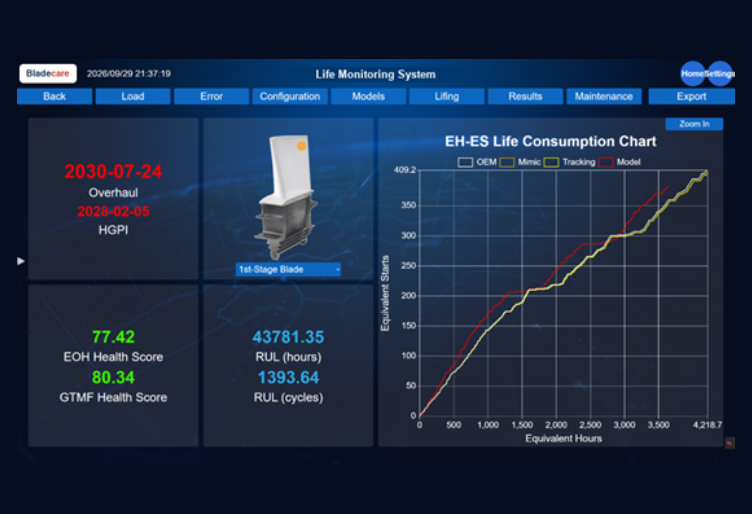752x514 pixels.
Task: Open the 1st-Stage Blade dropdown
Action: (288, 269)
